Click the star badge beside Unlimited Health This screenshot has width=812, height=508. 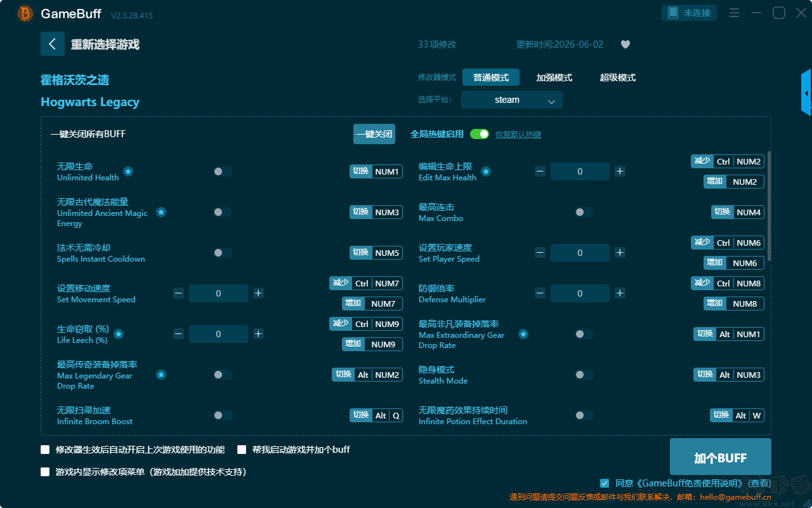click(128, 171)
